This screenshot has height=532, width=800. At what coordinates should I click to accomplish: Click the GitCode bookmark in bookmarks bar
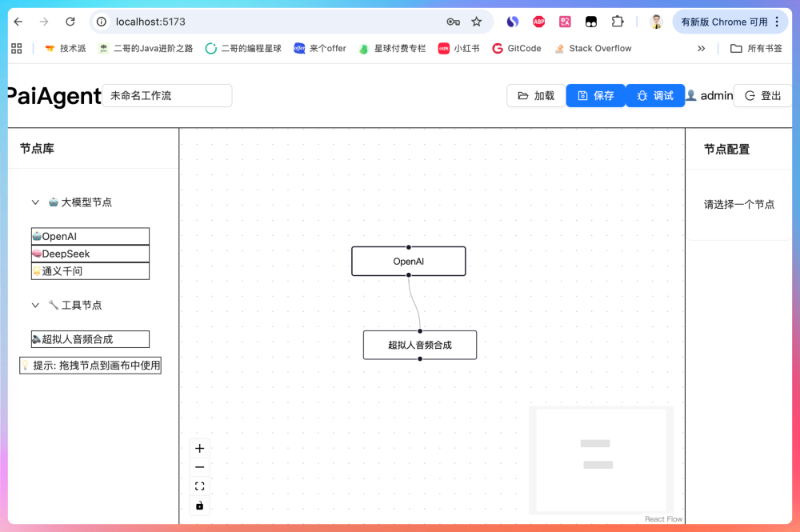pyautogui.click(x=516, y=48)
